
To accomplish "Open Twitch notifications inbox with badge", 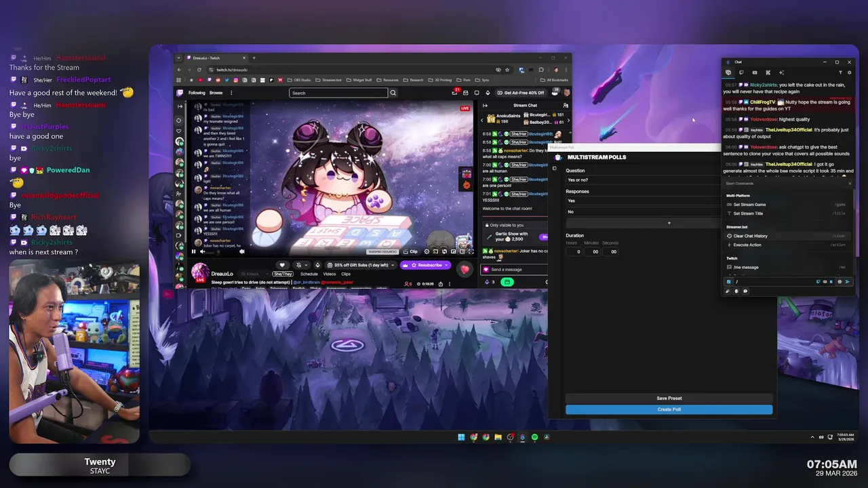I will (455, 92).
